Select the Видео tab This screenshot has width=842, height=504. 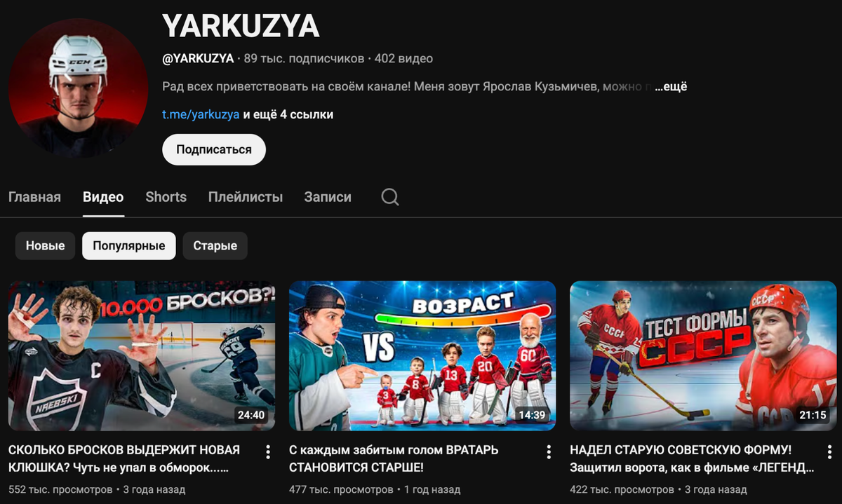click(103, 197)
